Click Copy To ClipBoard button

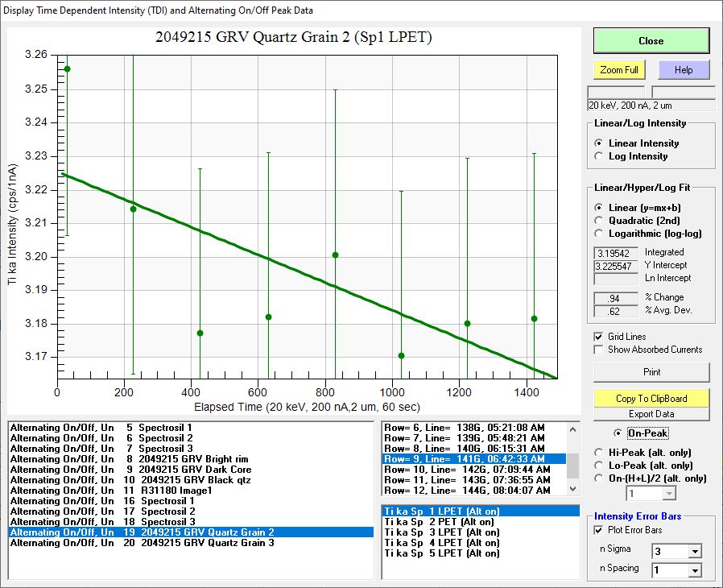tap(651, 399)
